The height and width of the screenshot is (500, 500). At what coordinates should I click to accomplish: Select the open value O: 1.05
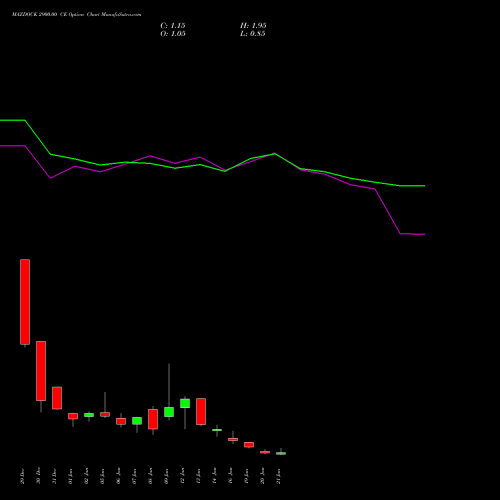coord(173,34)
